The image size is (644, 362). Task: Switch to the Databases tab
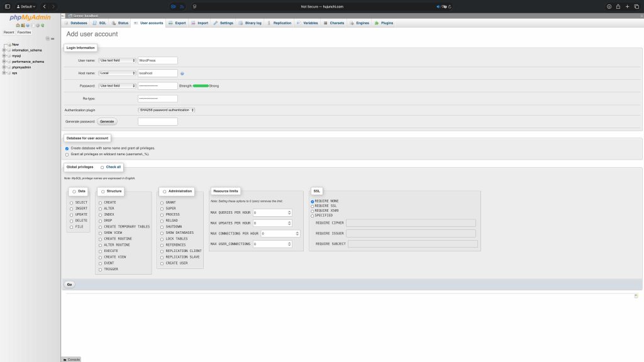(x=75, y=23)
